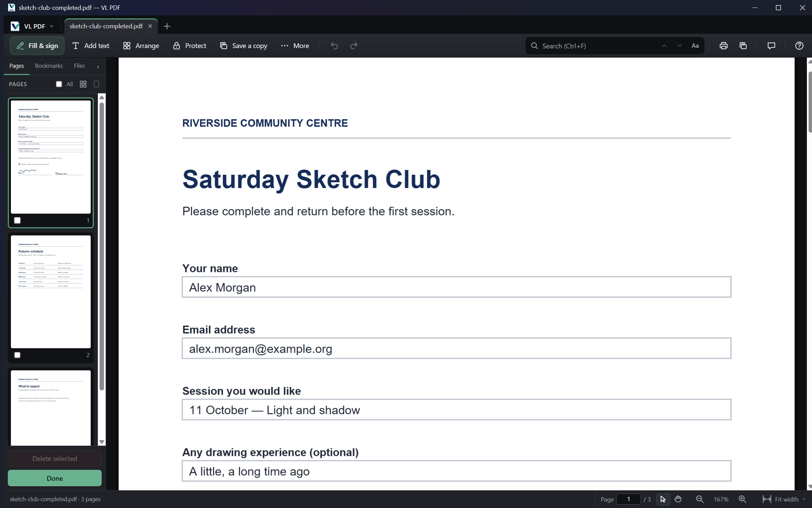Click the VL PDF title bar logo
This screenshot has width=812, height=508.
tap(12, 7)
